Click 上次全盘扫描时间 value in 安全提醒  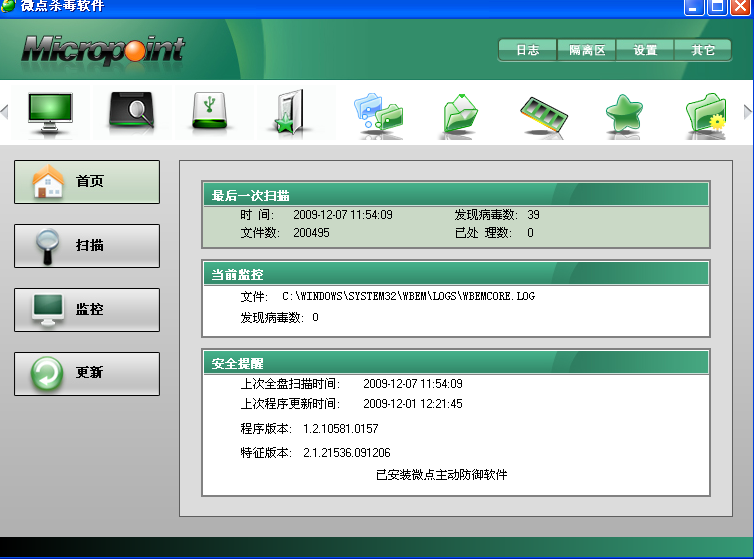coord(413,384)
